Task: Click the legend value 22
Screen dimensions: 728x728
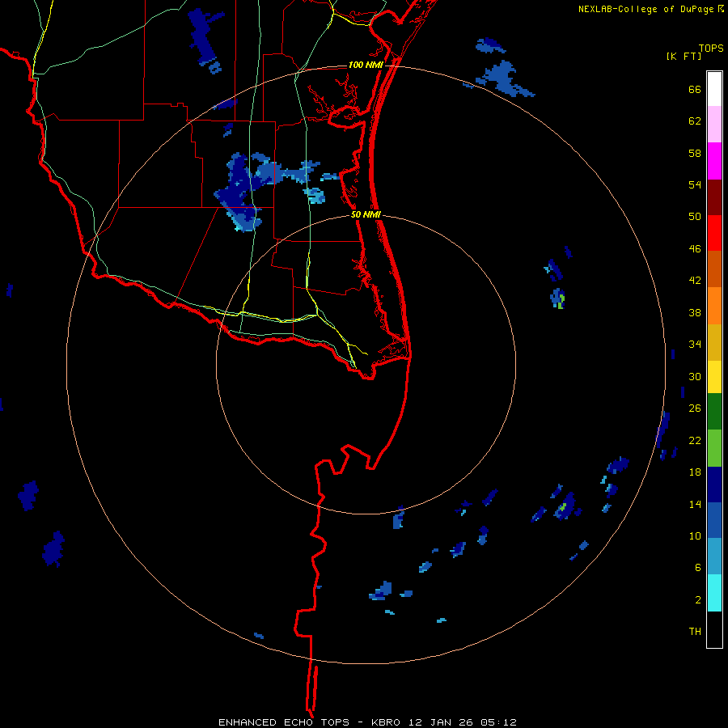Action: tap(695, 440)
